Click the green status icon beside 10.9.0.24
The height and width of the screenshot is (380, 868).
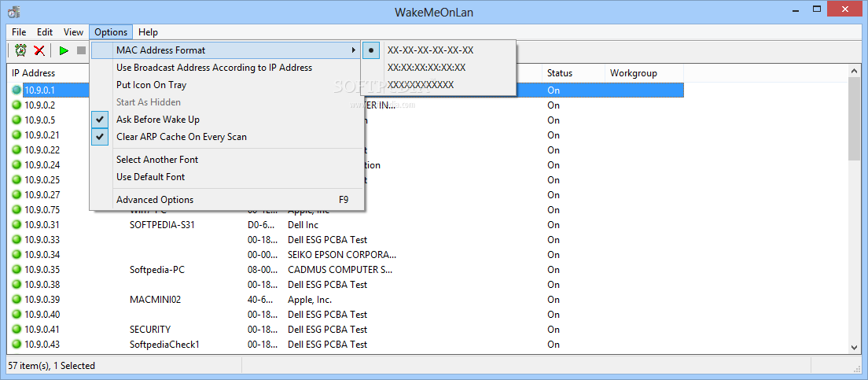[16, 164]
